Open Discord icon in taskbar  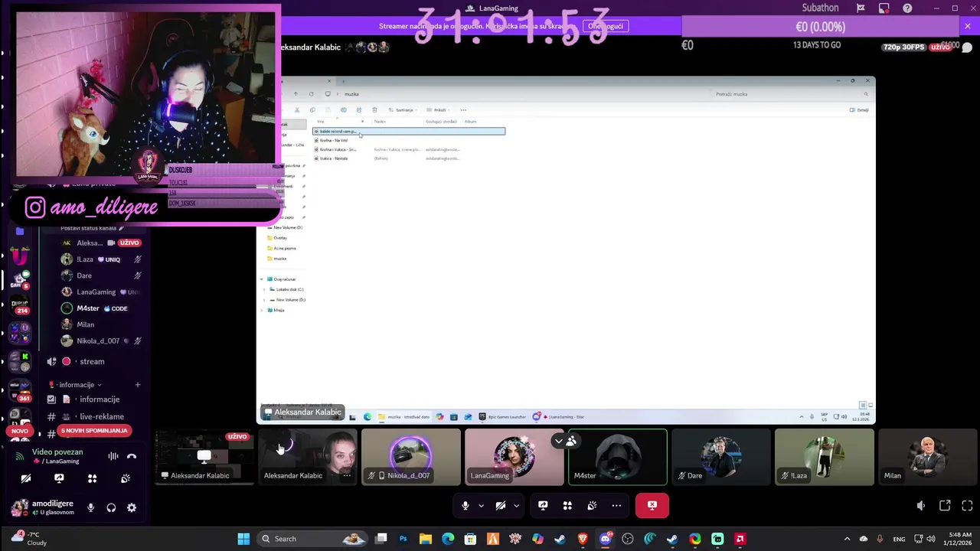[606, 539]
